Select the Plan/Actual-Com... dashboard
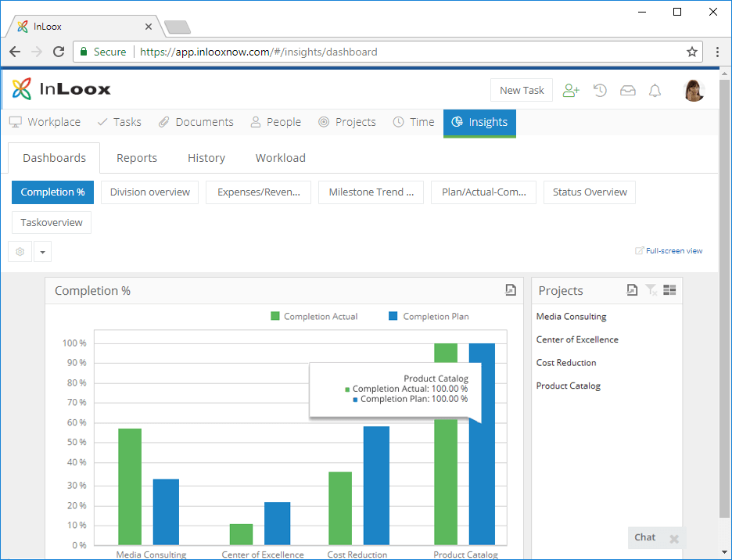Screen dimensions: 732x560 [x=483, y=192]
